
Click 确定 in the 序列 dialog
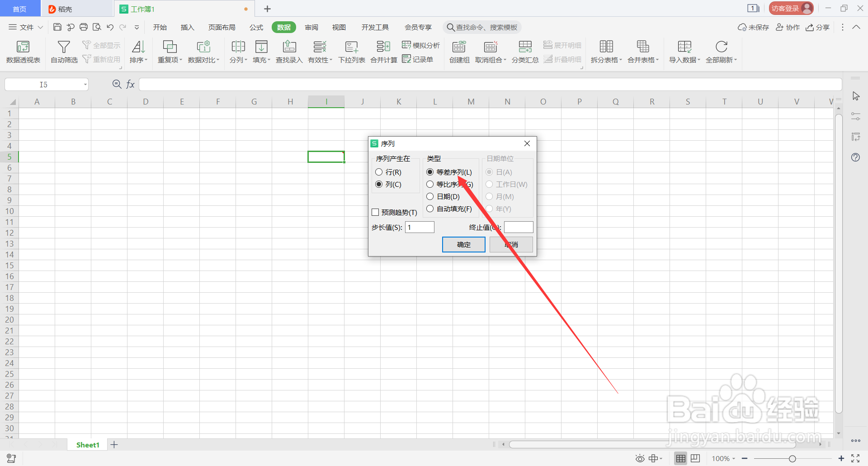[463, 244]
